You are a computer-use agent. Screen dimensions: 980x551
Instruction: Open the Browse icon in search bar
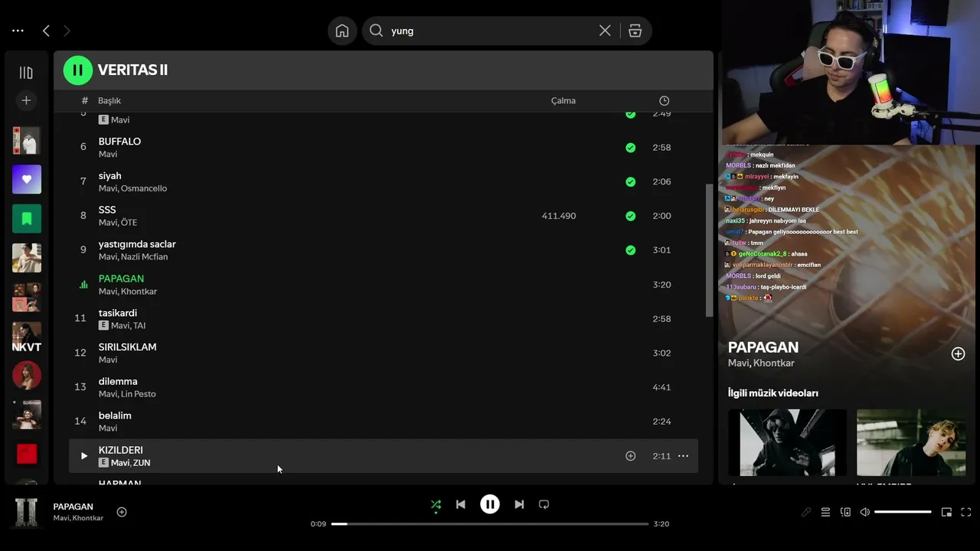pos(635,31)
